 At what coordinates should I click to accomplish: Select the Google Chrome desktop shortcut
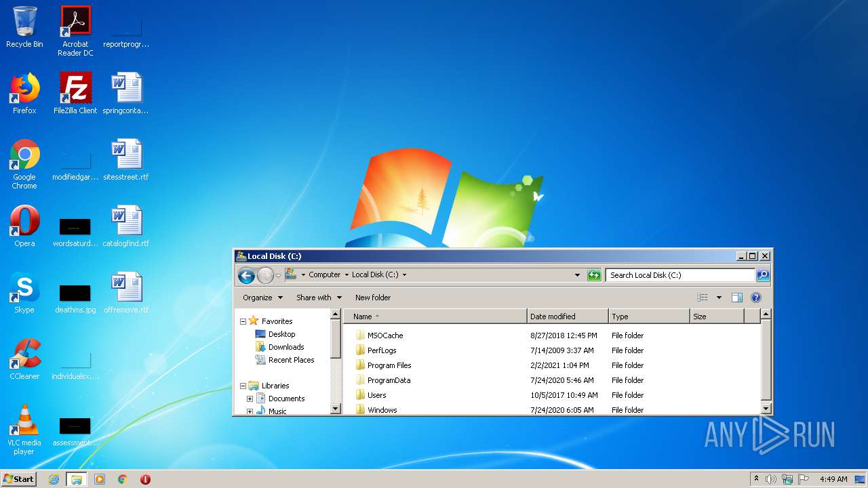[x=24, y=164]
